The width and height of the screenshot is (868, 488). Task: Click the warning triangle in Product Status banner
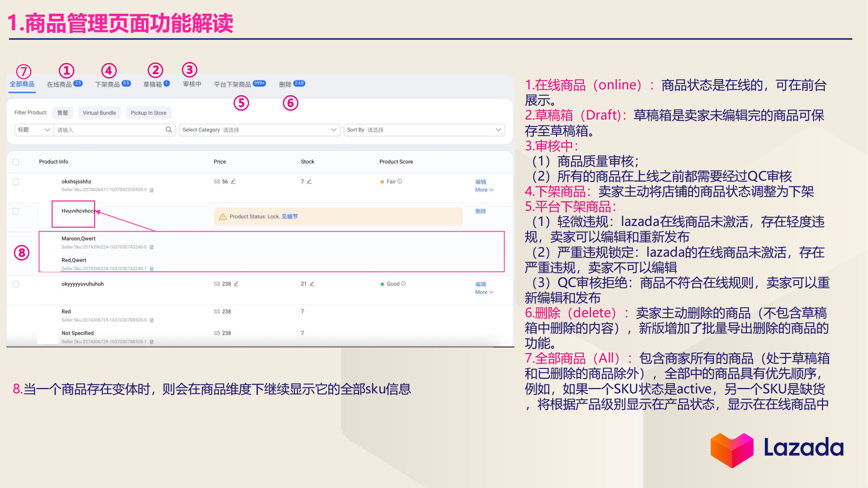222,216
